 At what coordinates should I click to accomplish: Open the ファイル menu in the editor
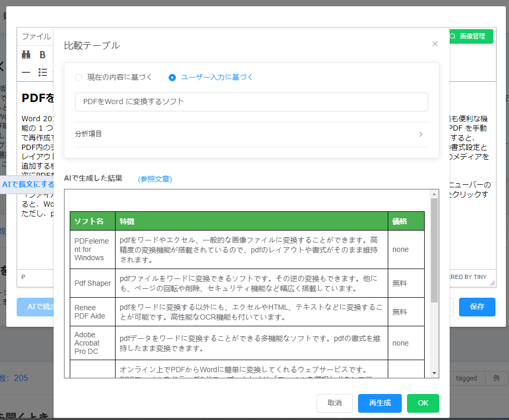(36, 36)
